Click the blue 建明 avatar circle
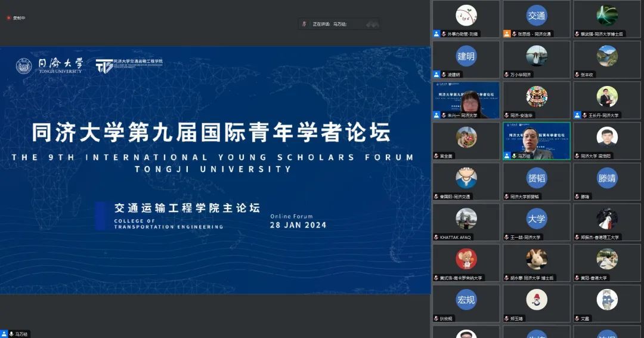The height and width of the screenshot is (338, 644). pyautogui.click(x=466, y=56)
